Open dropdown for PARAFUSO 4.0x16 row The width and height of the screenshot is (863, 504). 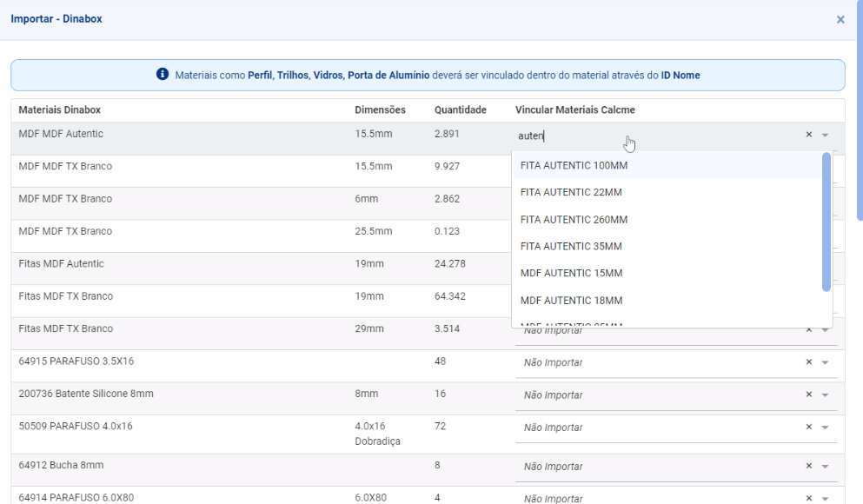[x=825, y=428]
